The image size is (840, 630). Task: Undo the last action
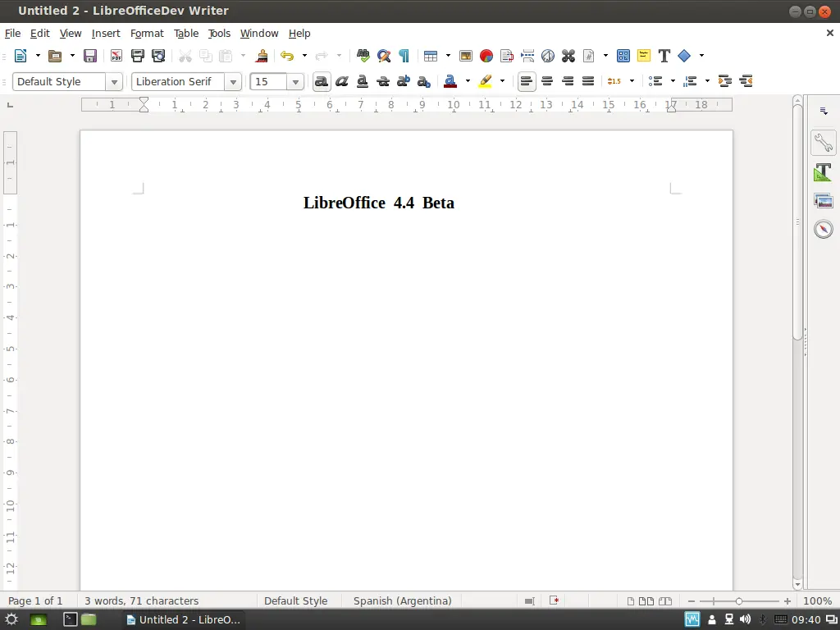287,56
